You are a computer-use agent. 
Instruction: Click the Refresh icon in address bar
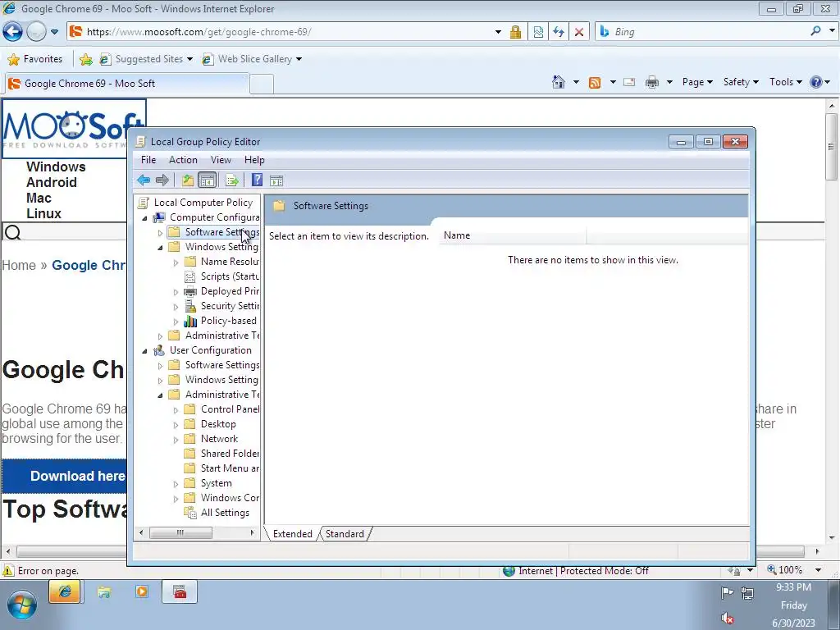click(x=559, y=32)
